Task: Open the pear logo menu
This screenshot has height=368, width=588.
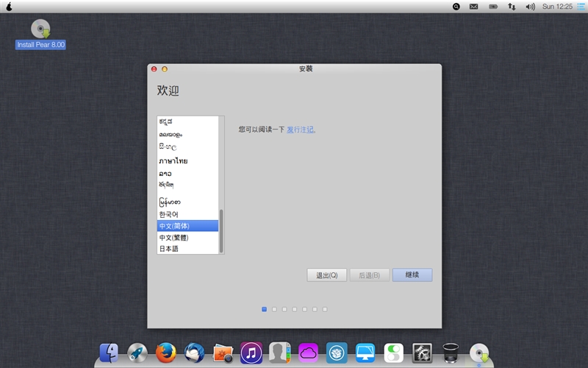Action: (9, 7)
